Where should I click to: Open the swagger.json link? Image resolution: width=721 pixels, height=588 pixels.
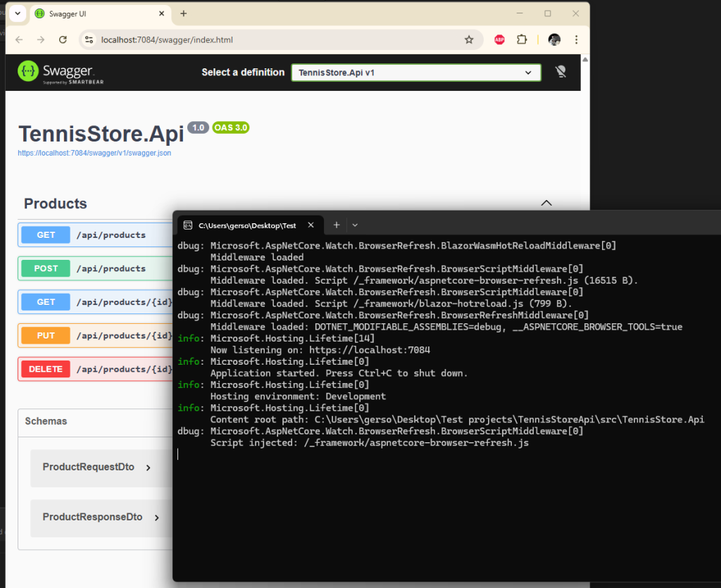[x=94, y=153]
